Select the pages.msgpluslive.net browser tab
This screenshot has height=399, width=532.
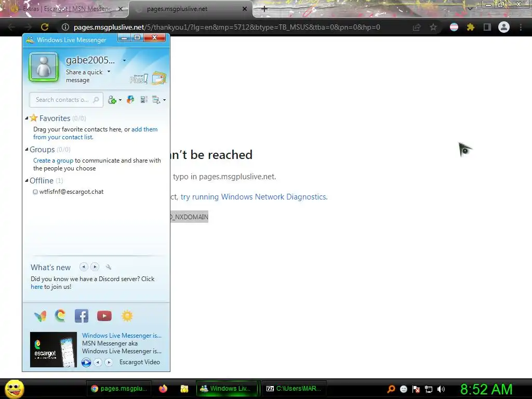pos(190,9)
